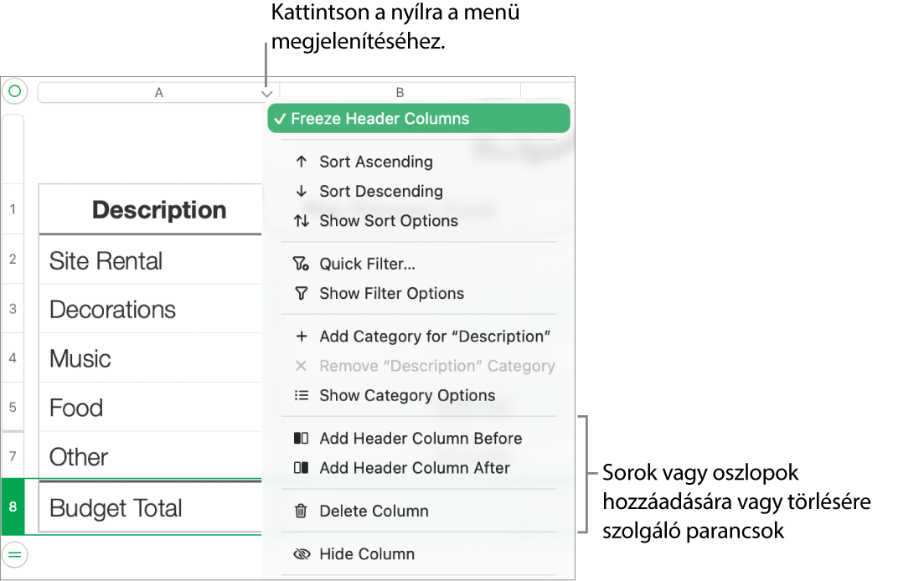Toggle Freeze Header Columns checkmark option

(419, 119)
